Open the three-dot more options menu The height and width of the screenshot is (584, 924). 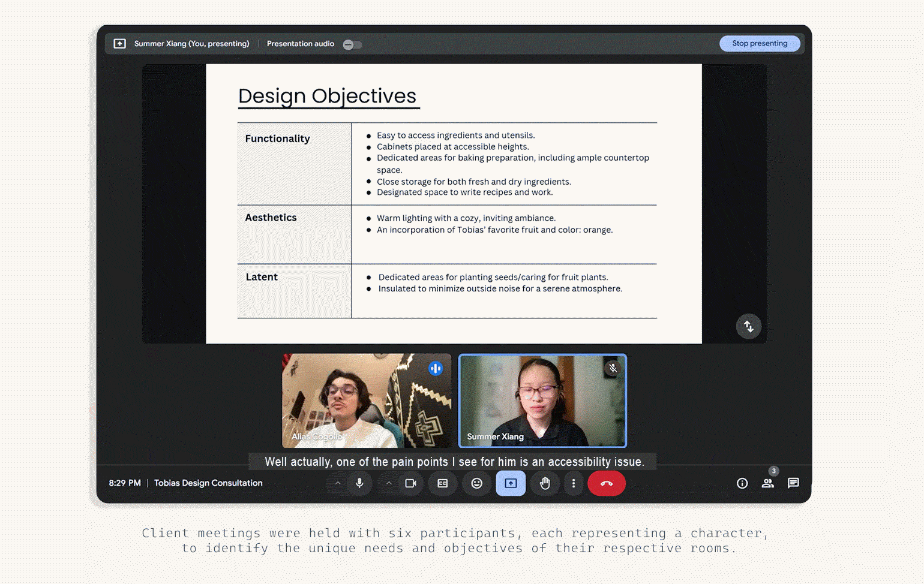click(x=574, y=483)
